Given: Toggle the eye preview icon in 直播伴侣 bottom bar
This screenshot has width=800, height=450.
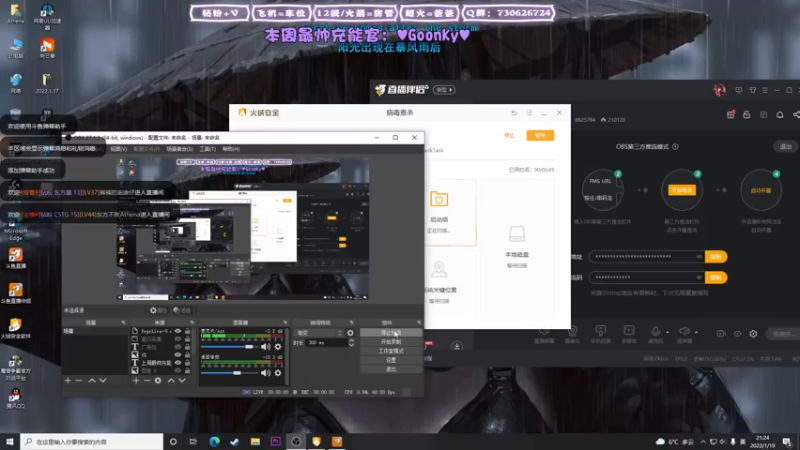Looking at the screenshot, I should [x=737, y=334].
